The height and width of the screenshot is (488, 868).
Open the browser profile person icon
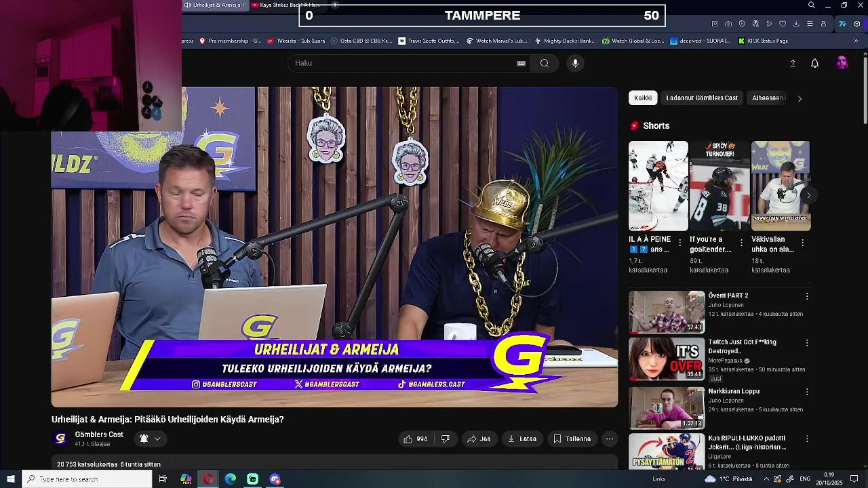[823, 24]
